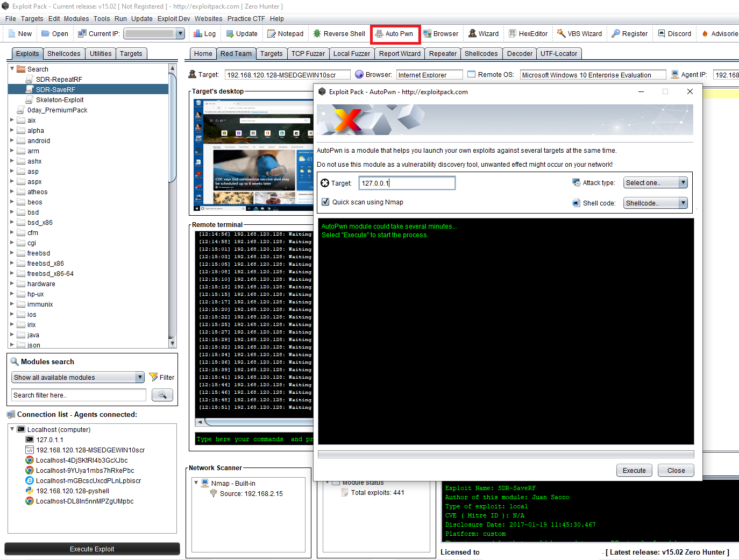The height and width of the screenshot is (560, 739).
Task: Open the Attack type dropdown
Action: [655, 183]
